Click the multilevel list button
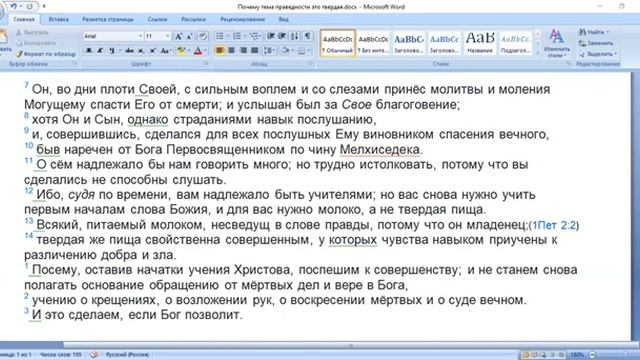640x360 pixels. pos(254,36)
